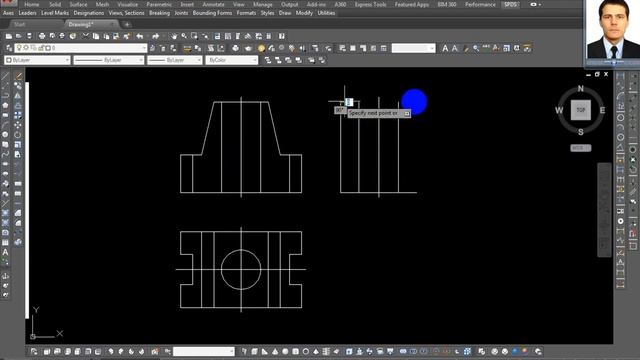Expand the layer 0 dropdown list
Viewport: 640px width, 360px height.
[x=144, y=48]
